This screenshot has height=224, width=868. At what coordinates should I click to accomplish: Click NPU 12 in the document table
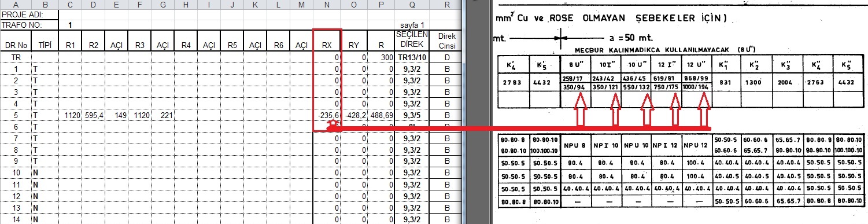pos(696,146)
